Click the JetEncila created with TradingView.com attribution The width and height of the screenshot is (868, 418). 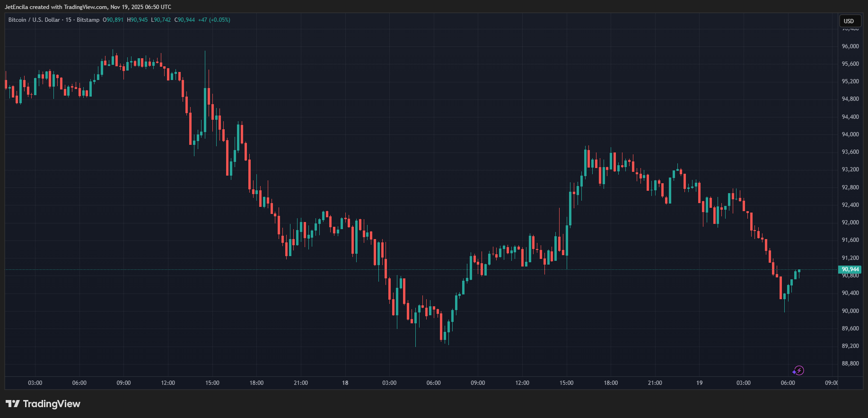tap(88, 7)
